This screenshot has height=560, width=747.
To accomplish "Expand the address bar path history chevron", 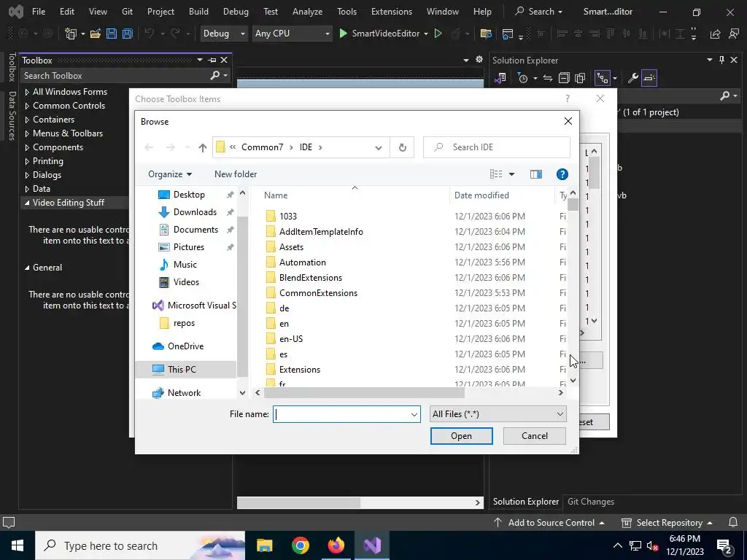I will 379,147.
